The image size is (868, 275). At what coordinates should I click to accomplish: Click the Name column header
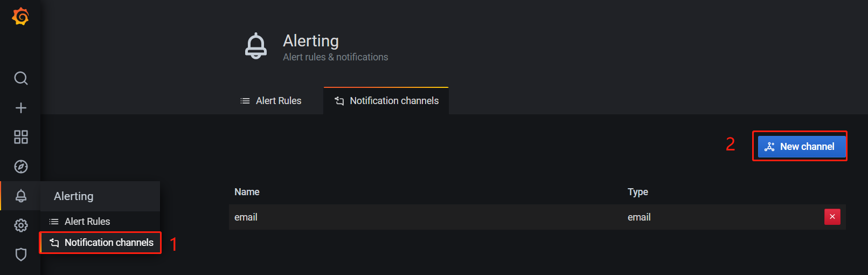(247, 192)
